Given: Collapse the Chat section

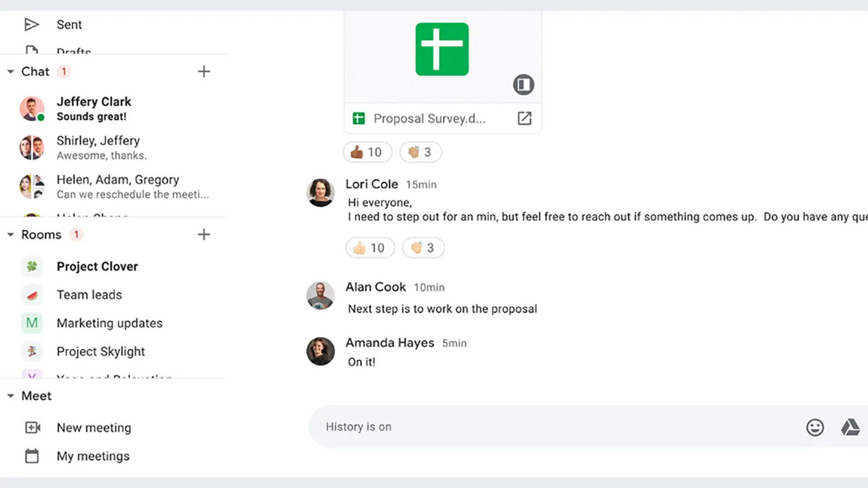Looking at the screenshot, I should (x=11, y=72).
